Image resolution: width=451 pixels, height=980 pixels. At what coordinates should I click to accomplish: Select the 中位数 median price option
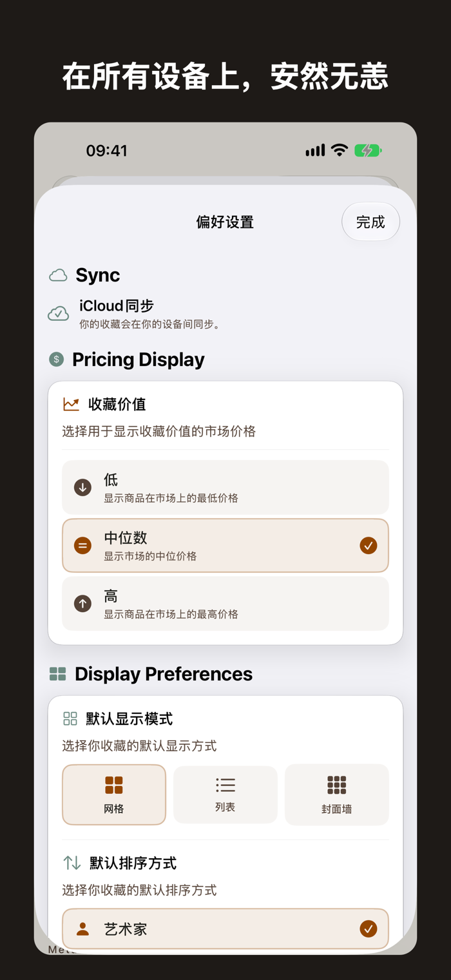point(225,546)
